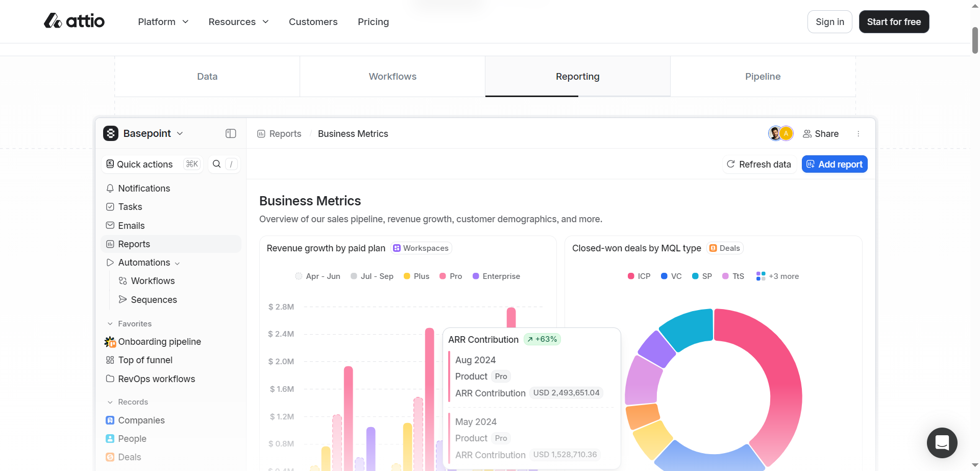Switch to the Pipeline tab
Viewport: 980px width, 471px height.
tap(763, 76)
